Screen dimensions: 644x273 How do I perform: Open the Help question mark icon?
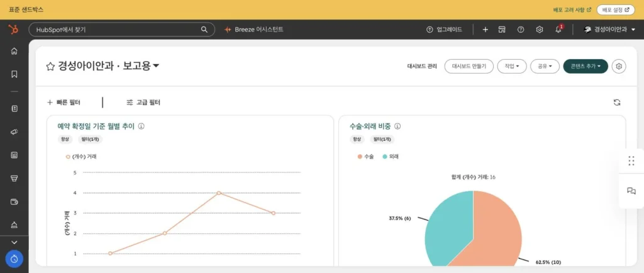[520, 30]
